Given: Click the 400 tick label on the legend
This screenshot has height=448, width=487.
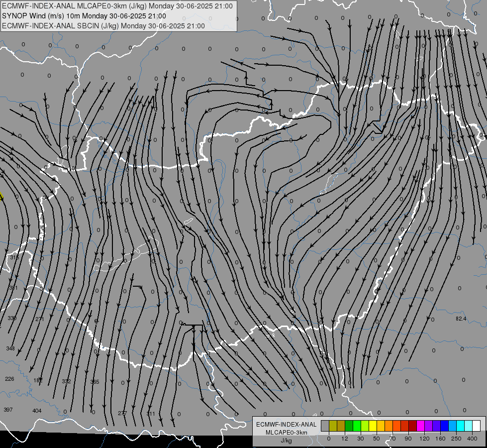Looking at the screenshot, I should click(472, 439).
